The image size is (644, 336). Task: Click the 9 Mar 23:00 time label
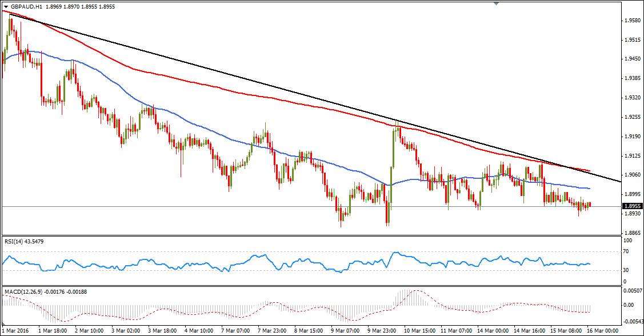tap(382, 331)
